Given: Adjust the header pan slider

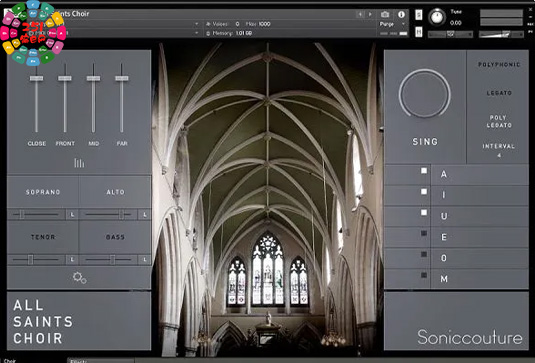Looking at the screenshot, I should 450,34.
